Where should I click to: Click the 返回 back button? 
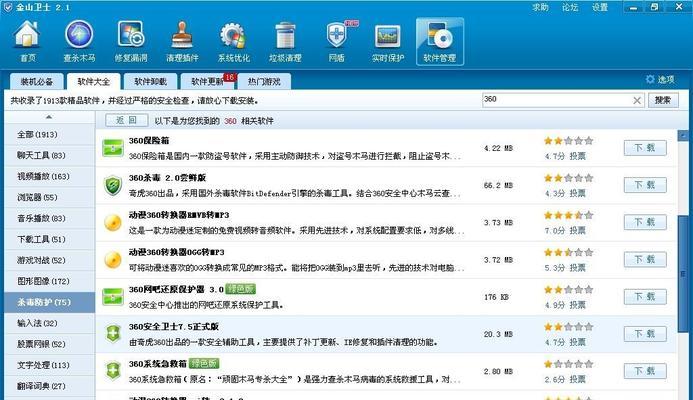tap(126, 120)
